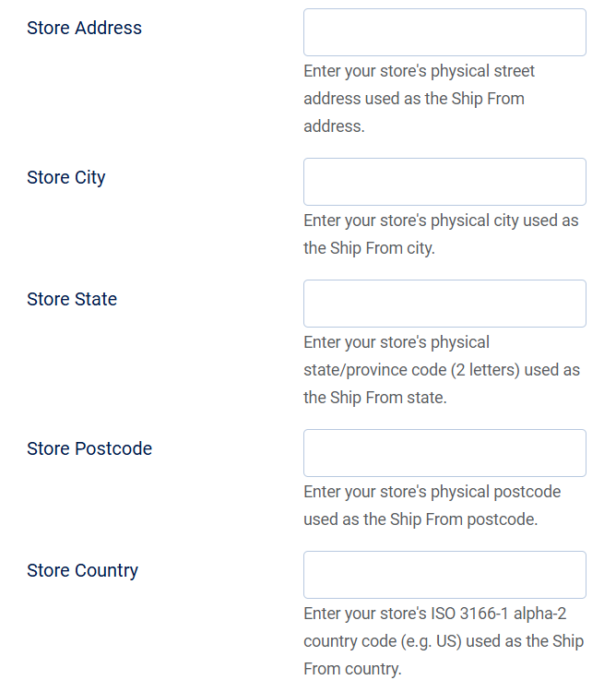616x692 pixels.
Task: Click into the Store Postcode field
Action: 444,453
